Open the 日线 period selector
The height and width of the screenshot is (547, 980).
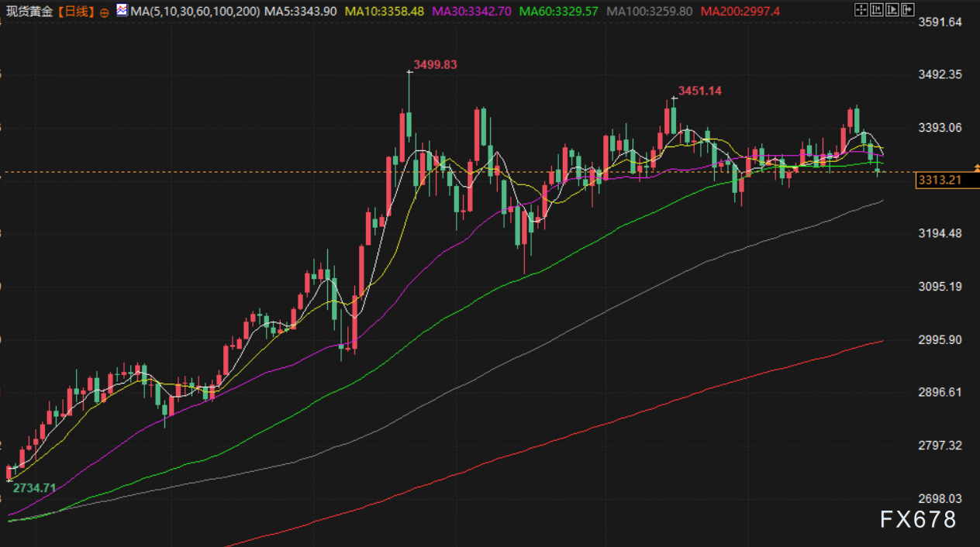coord(76,12)
